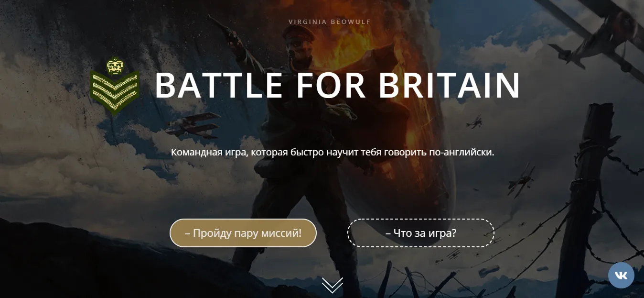Click the word "FOR" in the title

click(x=331, y=85)
